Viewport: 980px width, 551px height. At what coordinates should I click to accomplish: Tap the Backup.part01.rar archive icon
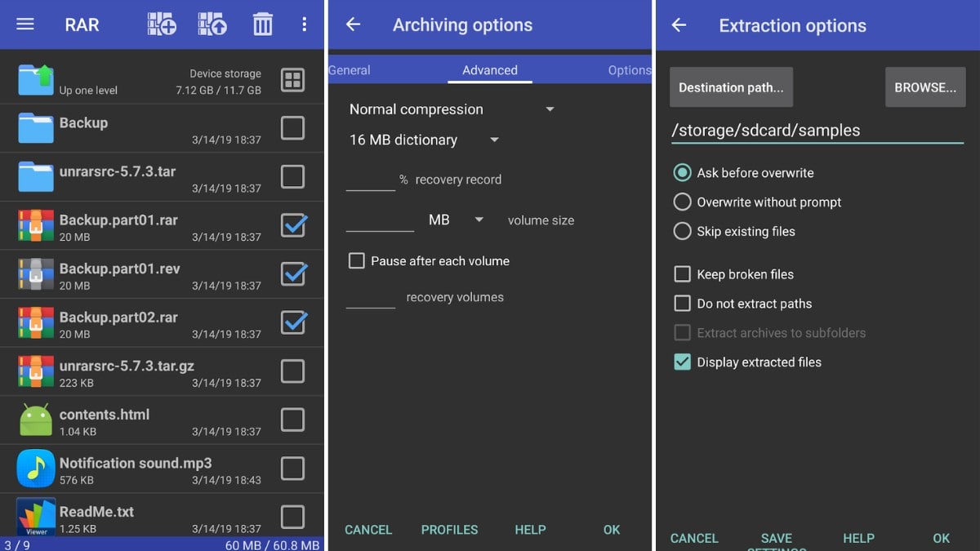click(x=36, y=225)
